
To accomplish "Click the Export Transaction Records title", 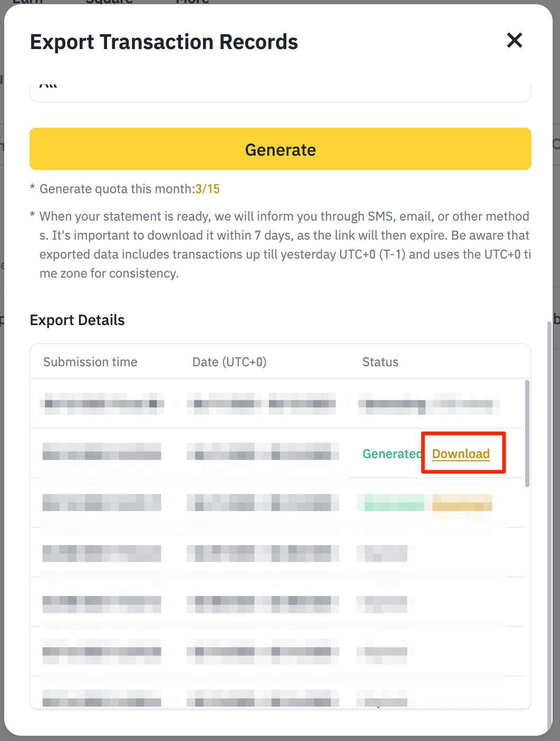I will (x=164, y=42).
